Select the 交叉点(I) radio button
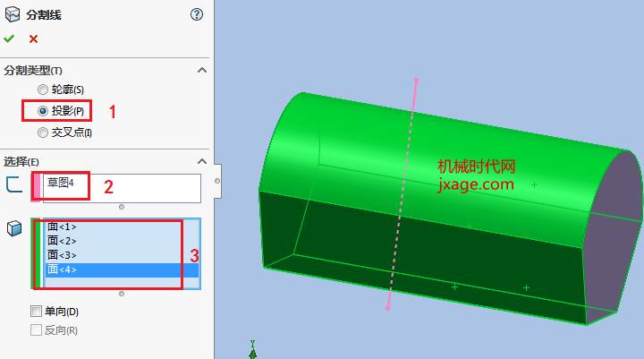 [43, 132]
